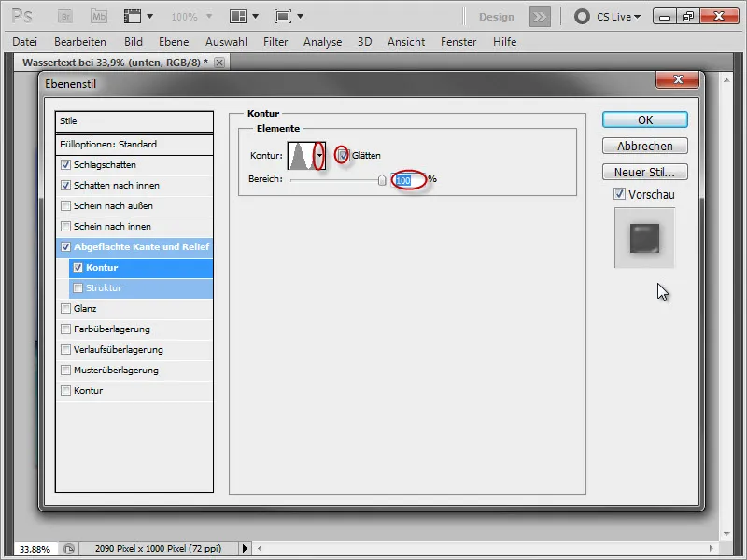Screen dimensions: 747x560
Task: Enable the Musterüberlagerung checkbox
Action: (65, 370)
